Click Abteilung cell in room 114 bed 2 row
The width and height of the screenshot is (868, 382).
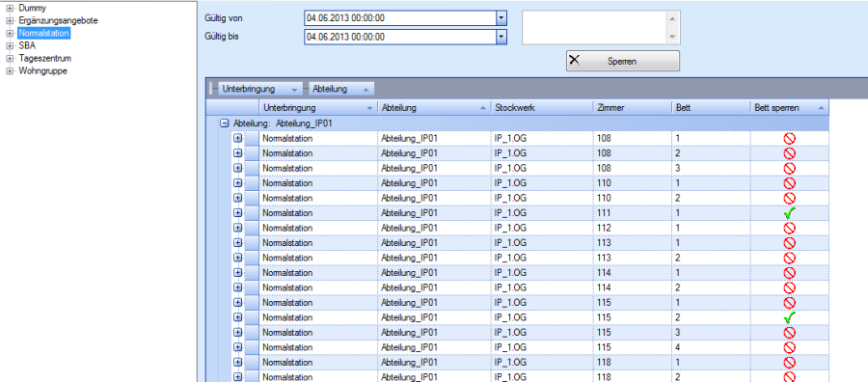[x=434, y=287]
